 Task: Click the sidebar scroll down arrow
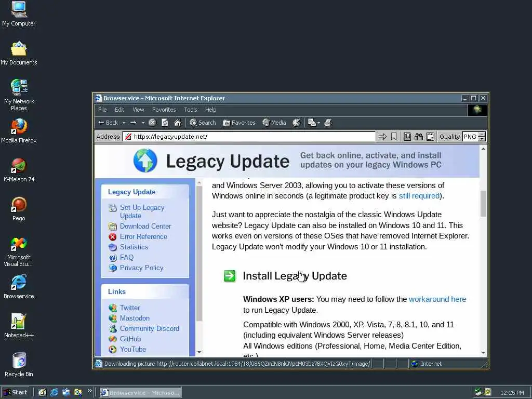pos(199,352)
